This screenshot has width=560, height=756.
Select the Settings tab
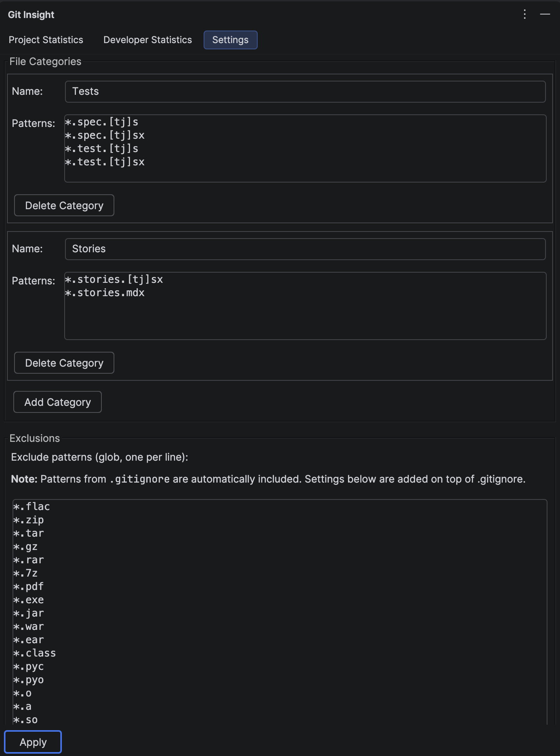pyautogui.click(x=230, y=40)
